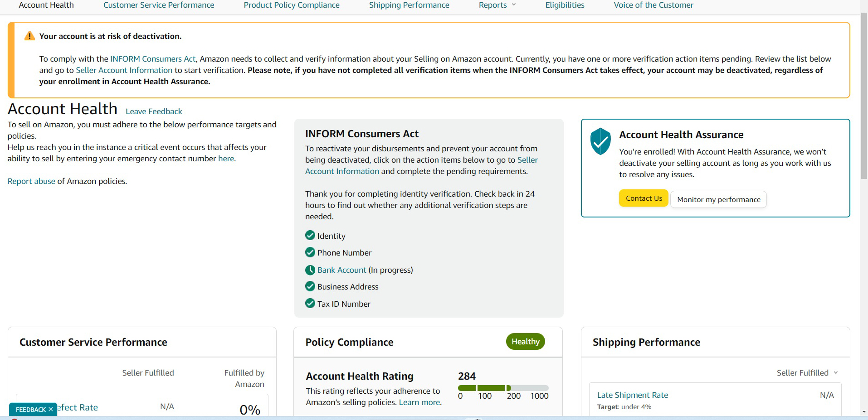The image size is (868, 420).
Task: Open the Voice of the Customer tab
Action: 653,5
